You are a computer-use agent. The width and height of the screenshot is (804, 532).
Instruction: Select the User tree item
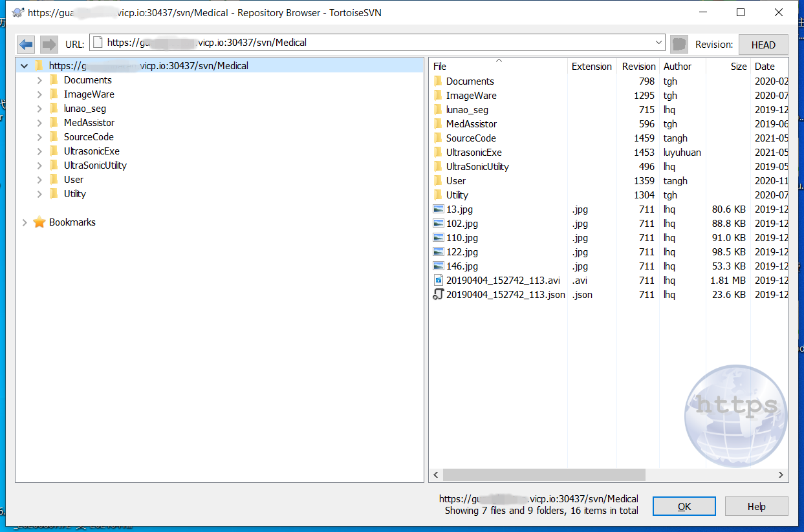pos(74,180)
